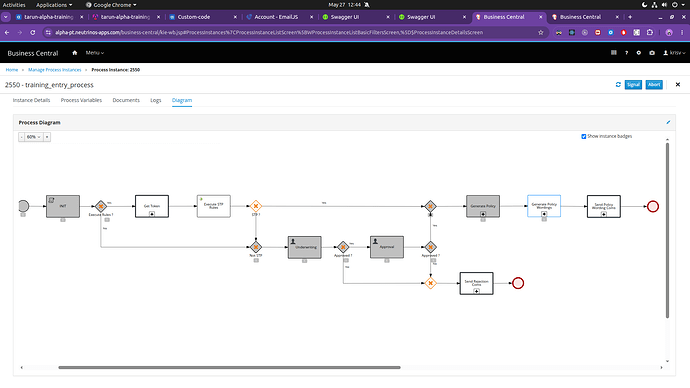690x388 pixels.
Task: Click the horizontal diagram scrollbar
Action: [229, 367]
